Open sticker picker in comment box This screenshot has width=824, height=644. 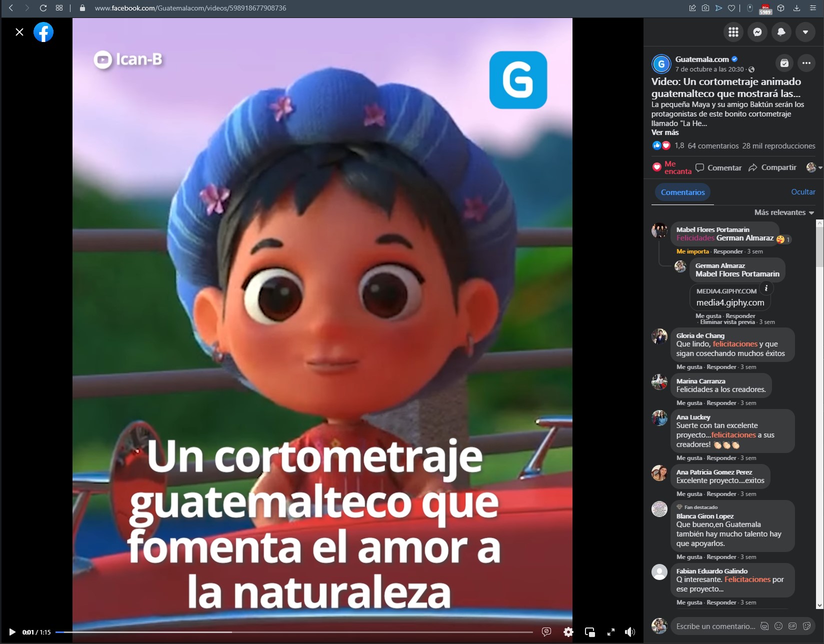click(x=806, y=626)
